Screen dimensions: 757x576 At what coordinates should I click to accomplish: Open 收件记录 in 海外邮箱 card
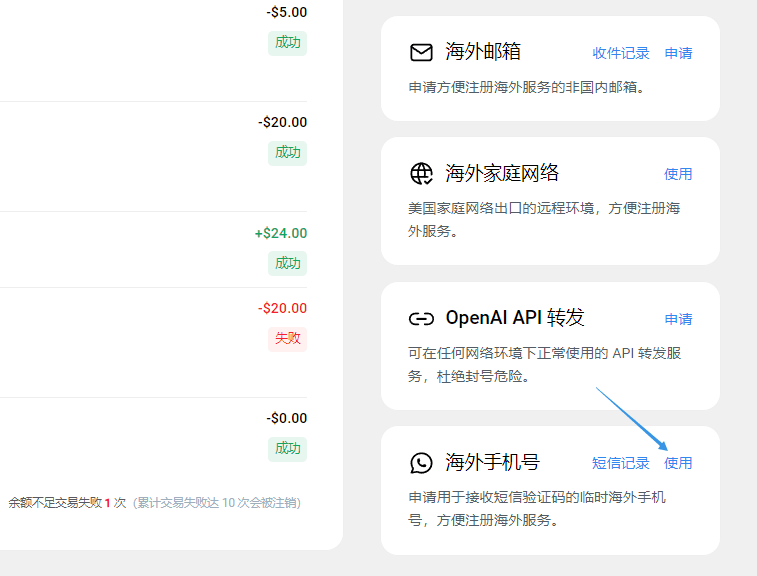(x=621, y=53)
